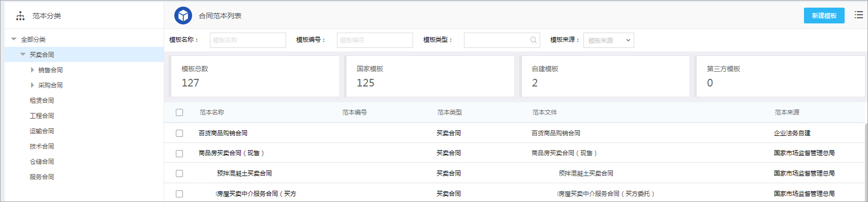Open 房屋买卖中介服务合同（买方 in 范本名称 column
This screenshot has height=202, width=868.
point(256,194)
